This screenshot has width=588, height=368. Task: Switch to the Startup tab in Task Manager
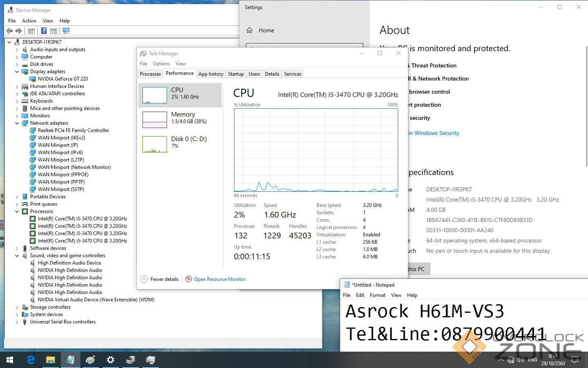pyautogui.click(x=236, y=74)
